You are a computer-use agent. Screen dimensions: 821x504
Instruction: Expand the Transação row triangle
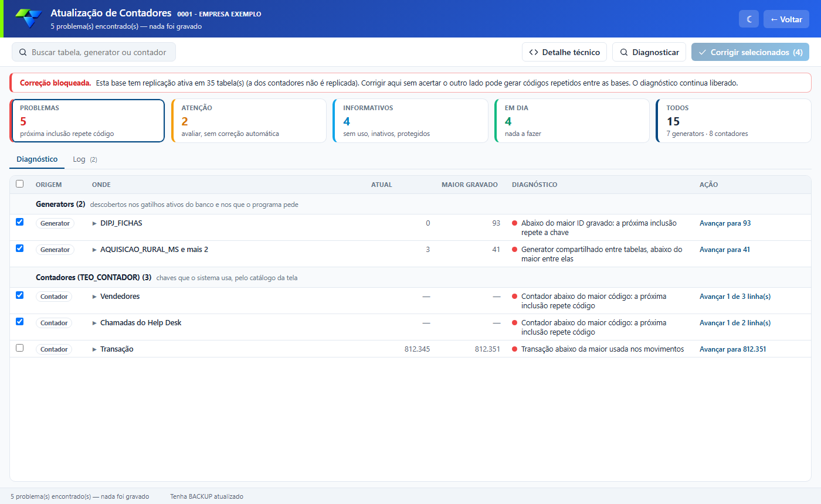tap(94, 349)
